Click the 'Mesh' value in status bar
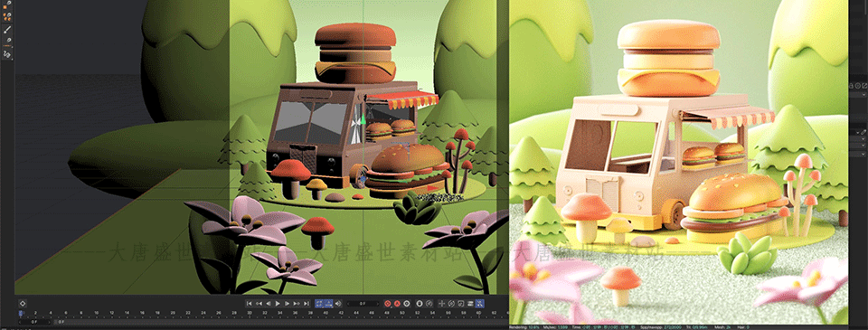This screenshot has width=868, height=330. 723,327
